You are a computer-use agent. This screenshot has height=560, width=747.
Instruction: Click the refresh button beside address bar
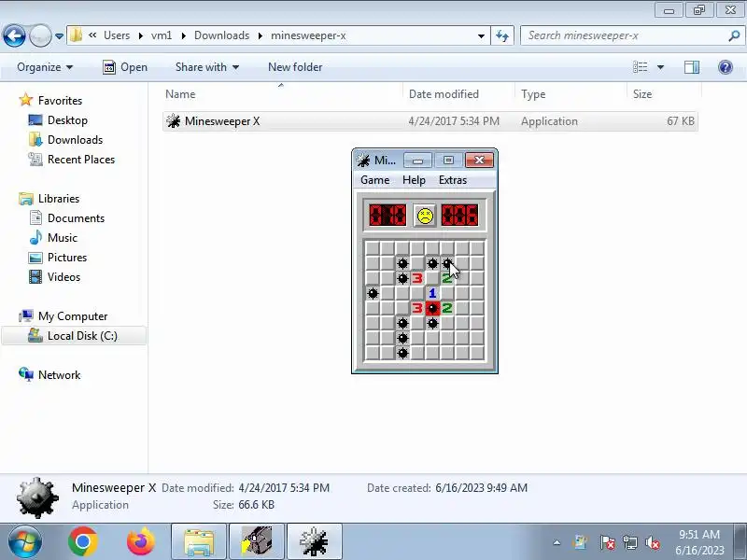pos(502,35)
